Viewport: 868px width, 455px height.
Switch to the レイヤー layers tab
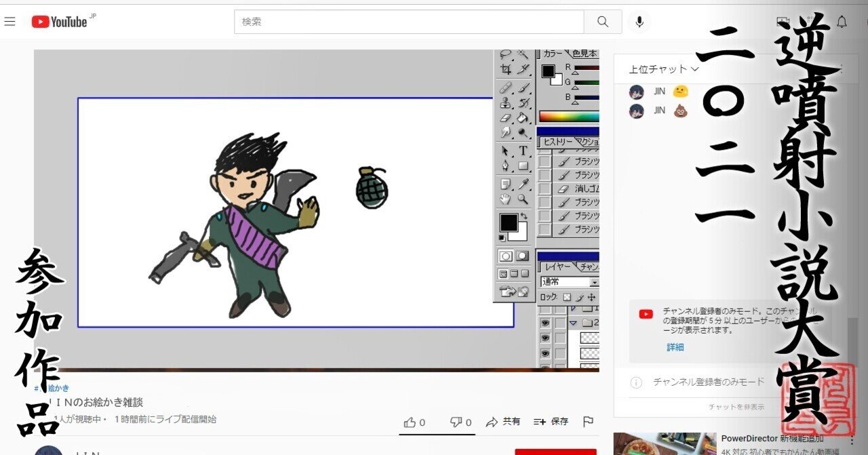point(558,267)
